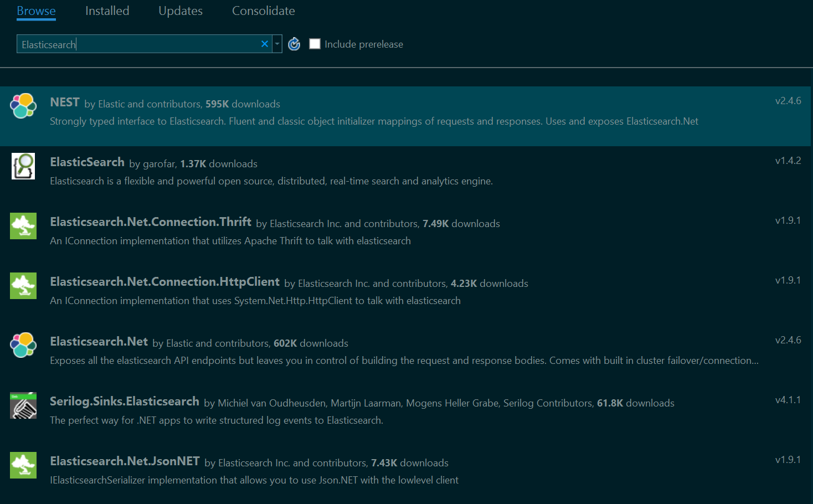The image size is (813, 504).
Task: Click the Elasticsearch.Net.Connection.Thrift package icon
Action: coord(23,225)
